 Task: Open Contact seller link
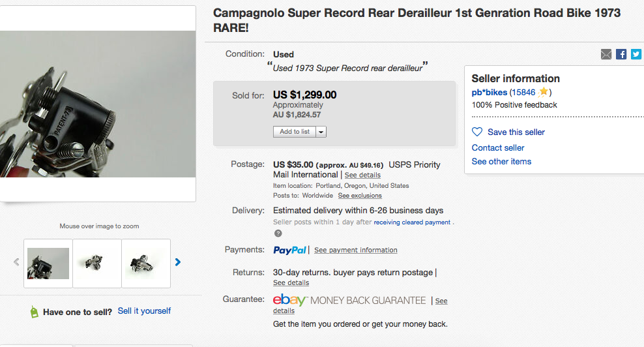[x=498, y=147]
